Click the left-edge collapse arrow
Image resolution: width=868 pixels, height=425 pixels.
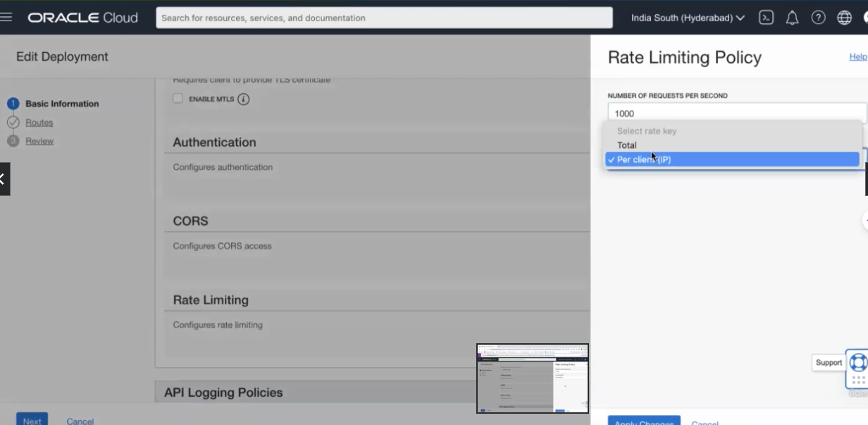coord(4,179)
